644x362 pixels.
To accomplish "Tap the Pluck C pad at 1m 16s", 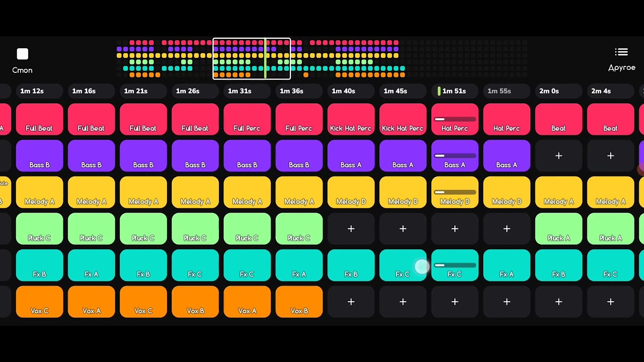I will click(x=91, y=229).
